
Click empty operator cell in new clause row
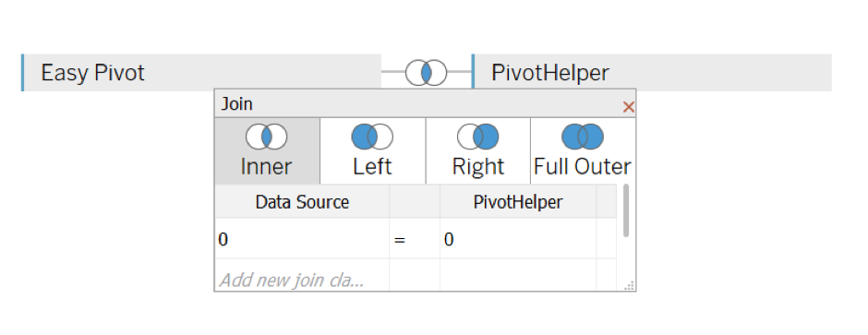(x=415, y=275)
